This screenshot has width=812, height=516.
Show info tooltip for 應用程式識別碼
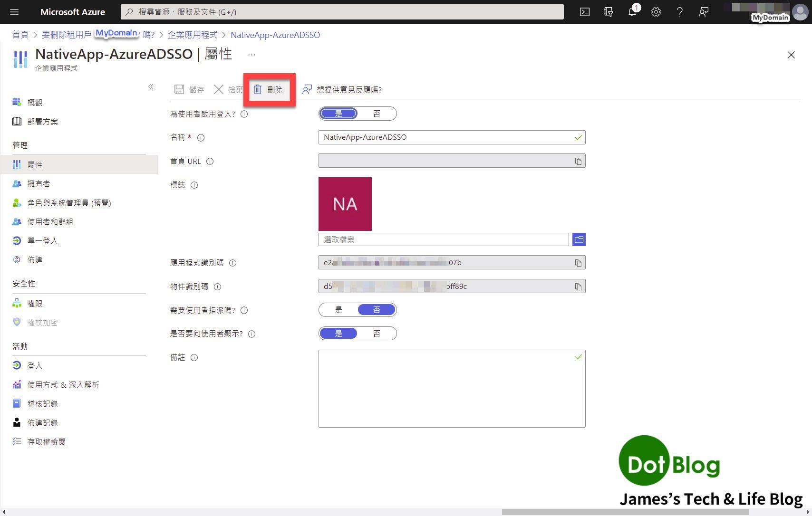click(x=232, y=263)
